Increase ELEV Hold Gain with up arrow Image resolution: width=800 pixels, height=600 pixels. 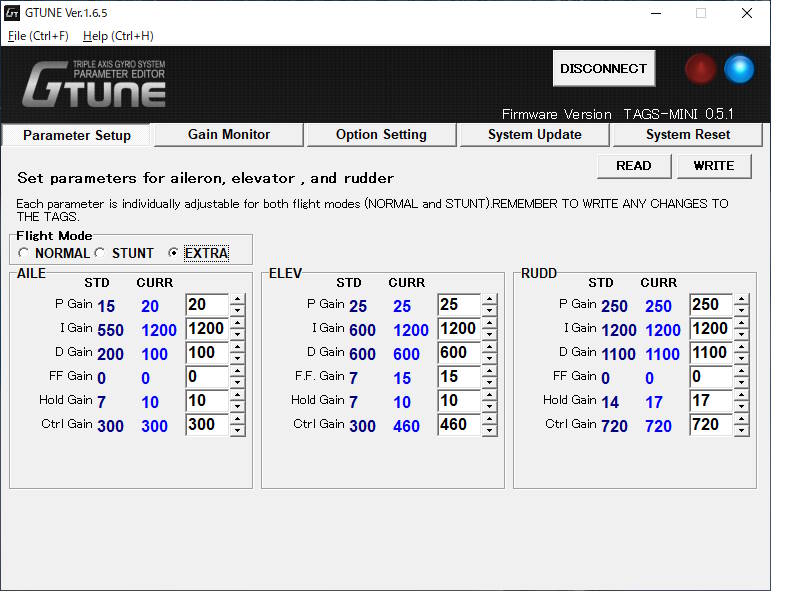point(489,395)
